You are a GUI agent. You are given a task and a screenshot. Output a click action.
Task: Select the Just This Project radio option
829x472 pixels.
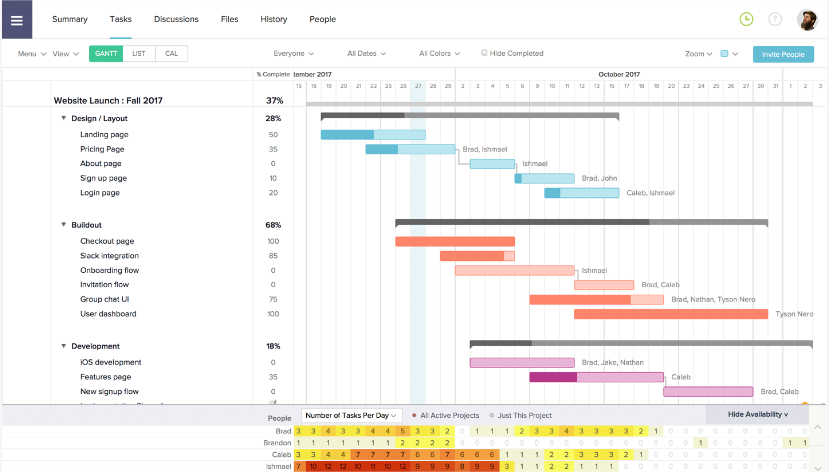(x=491, y=415)
